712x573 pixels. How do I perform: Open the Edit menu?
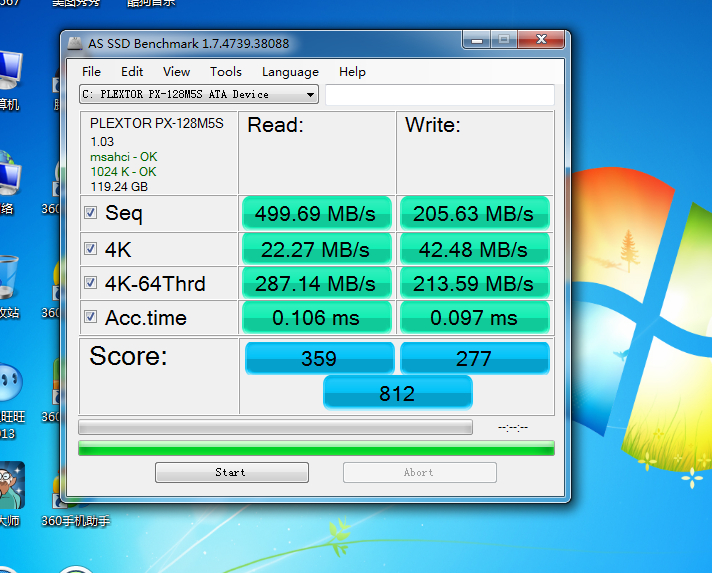point(132,72)
